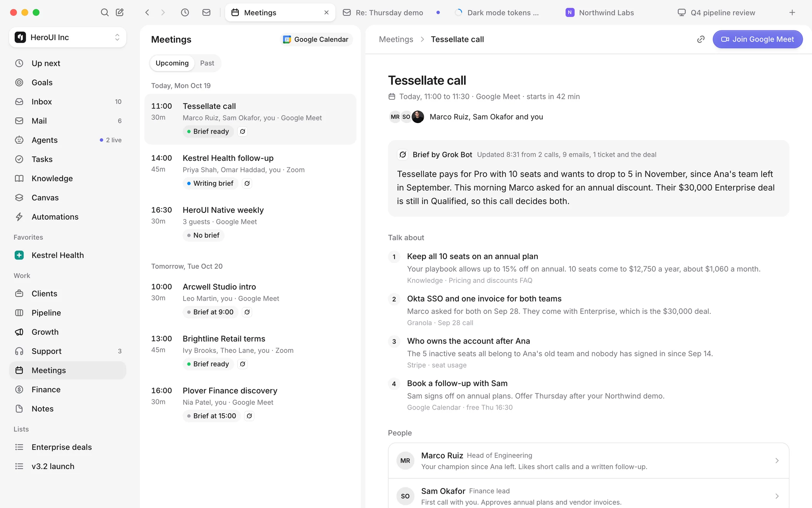This screenshot has width=812, height=508.
Task: Select the Kestrel Health follow-up meeting
Action: (250, 170)
